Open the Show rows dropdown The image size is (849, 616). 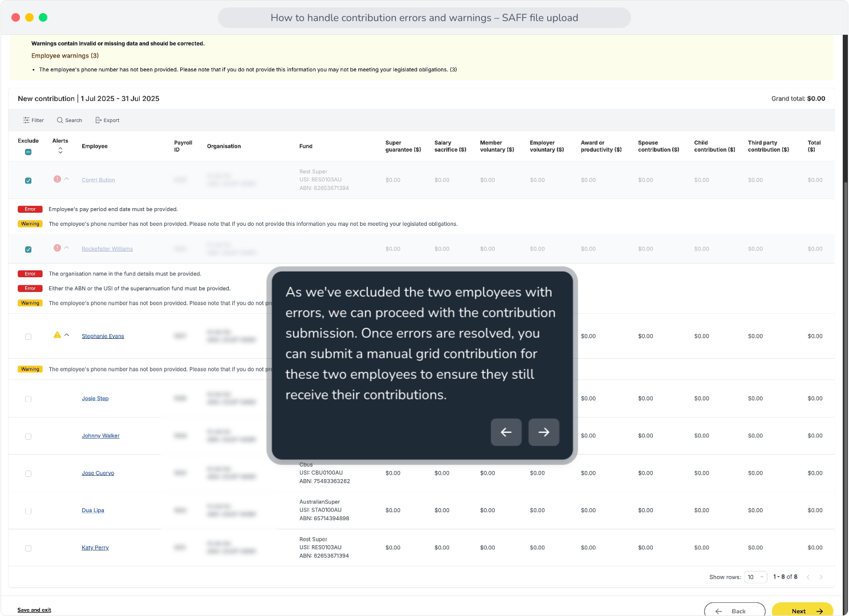click(x=755, y=577)
